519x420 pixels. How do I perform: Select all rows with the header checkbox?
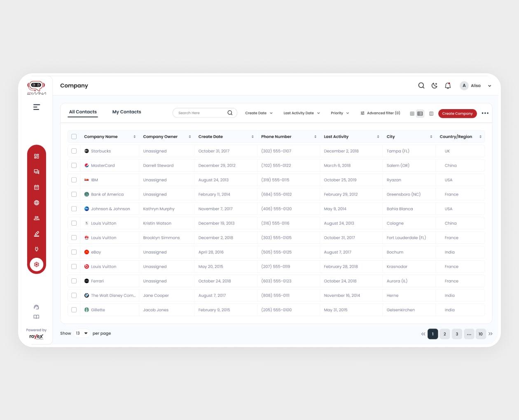click(x=74, y=136)
